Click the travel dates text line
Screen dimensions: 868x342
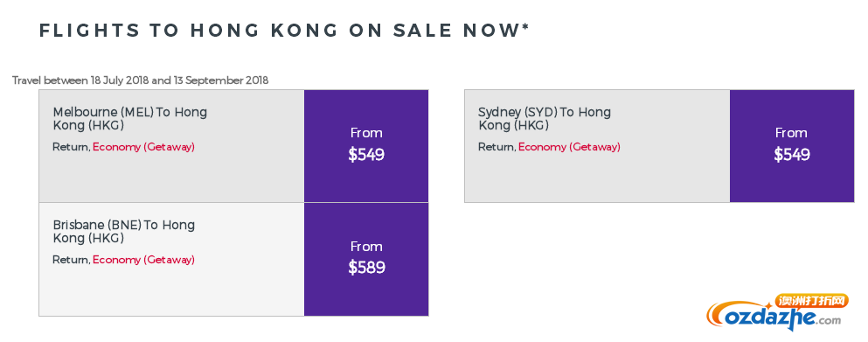coord(141,80)
